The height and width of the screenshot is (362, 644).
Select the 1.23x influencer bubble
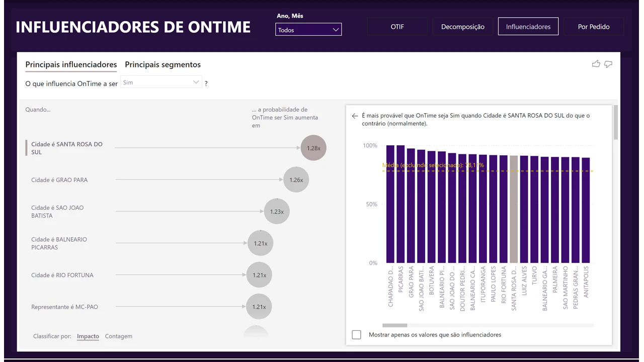277,212
